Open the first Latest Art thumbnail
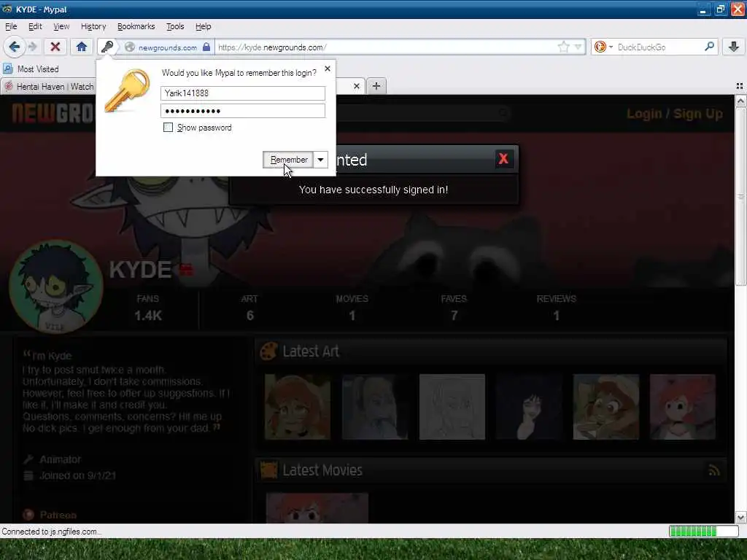This screenshot has width=747, height=560. point(298,407)
